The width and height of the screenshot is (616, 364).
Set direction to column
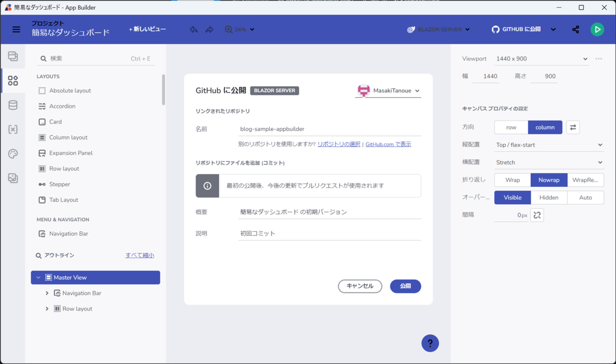(x=545, y=127)
